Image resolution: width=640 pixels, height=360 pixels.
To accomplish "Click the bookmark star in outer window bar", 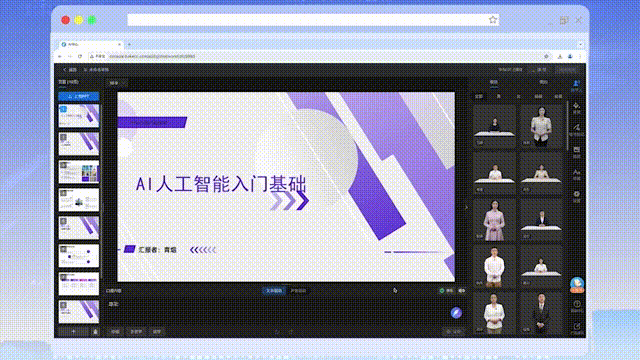I will click(493, 20).
